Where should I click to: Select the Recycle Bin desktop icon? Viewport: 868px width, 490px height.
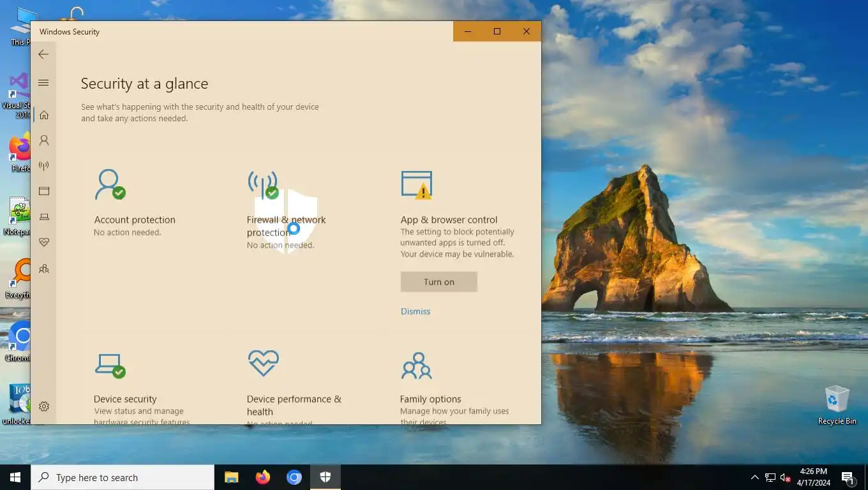837,405
